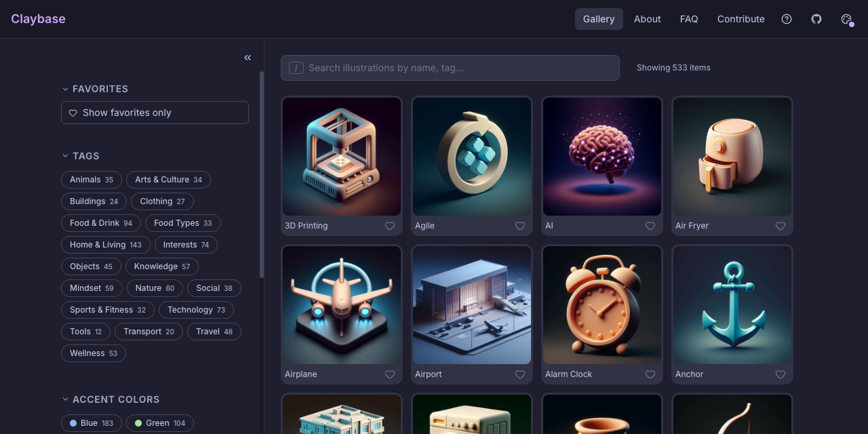Open the AI brain illustration thumbnail
The image size is (868, 434).
pos(602,157)
